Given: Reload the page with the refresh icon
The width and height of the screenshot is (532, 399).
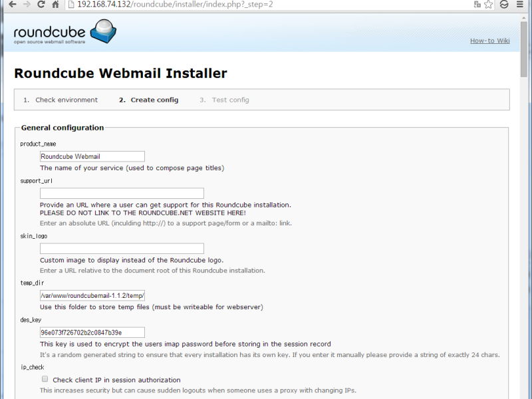Looking at the screenshot, I should click(41, 5).
